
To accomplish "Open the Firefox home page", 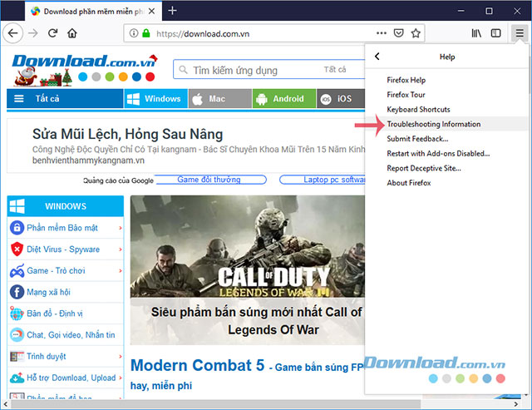I will click(x=72, y=33).
